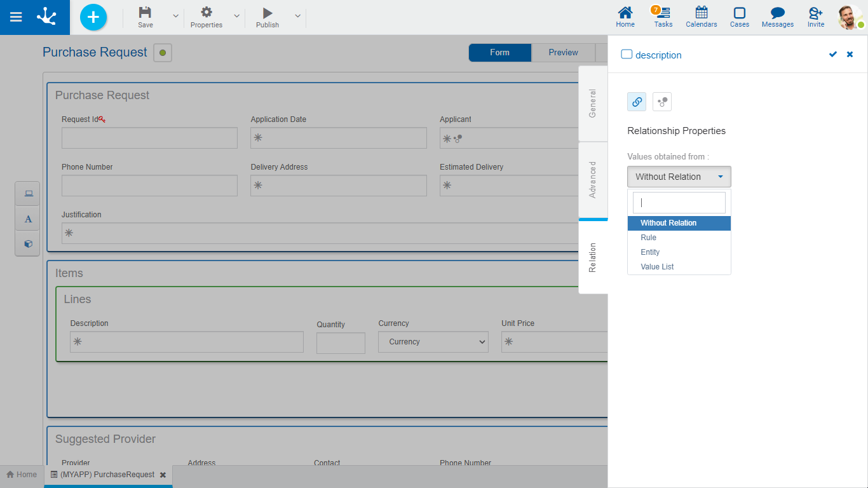
Task: Switch to the Preview tab
Action: tap(563, 53)
